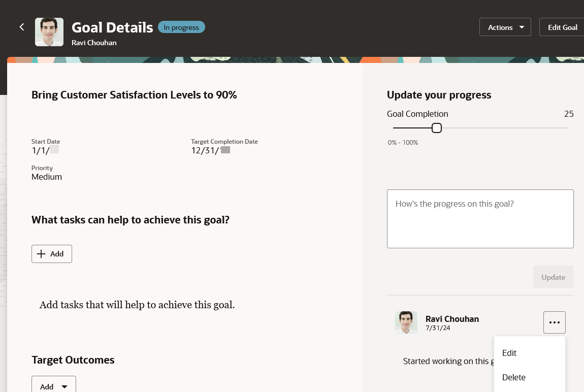Focus the progress comment text box
Screen dimensions: 584x392
click(x=480, y=219)
